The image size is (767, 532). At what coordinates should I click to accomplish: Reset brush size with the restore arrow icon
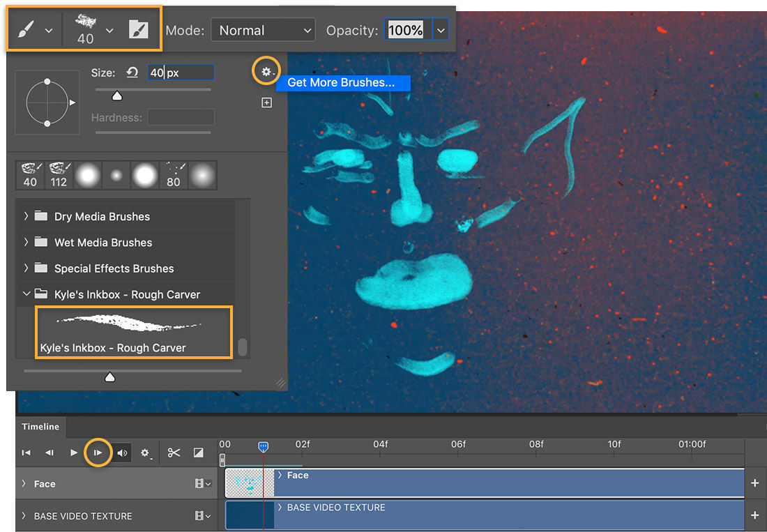coord(132,72)
